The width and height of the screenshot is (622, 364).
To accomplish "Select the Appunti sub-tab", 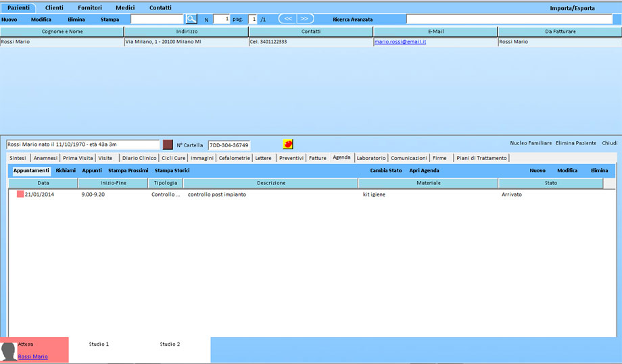I will coord(92,171).
